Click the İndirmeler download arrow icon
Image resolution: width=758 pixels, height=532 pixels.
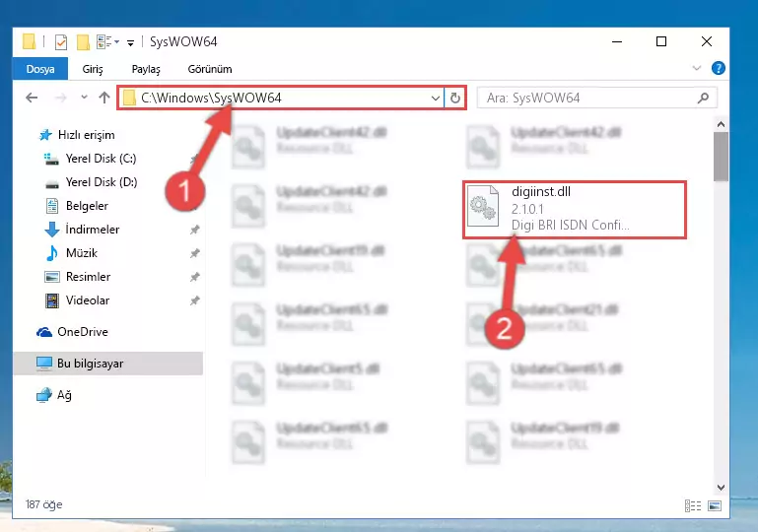tap(51, 230)
